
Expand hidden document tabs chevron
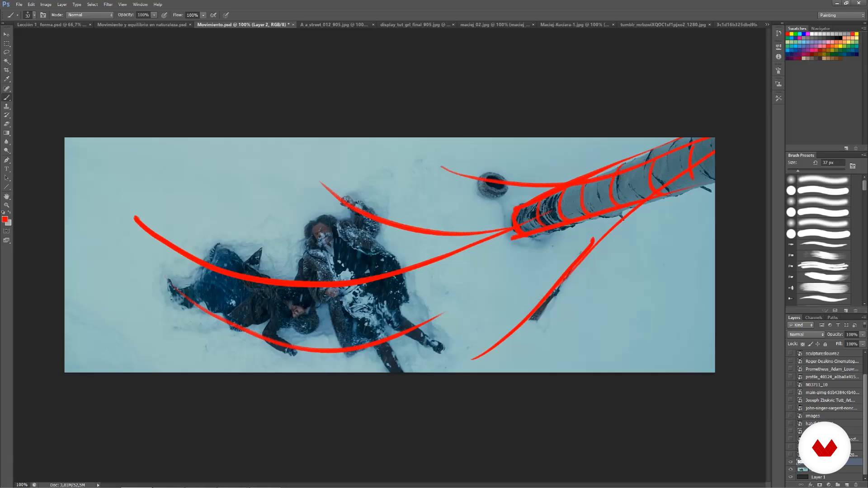767,24
